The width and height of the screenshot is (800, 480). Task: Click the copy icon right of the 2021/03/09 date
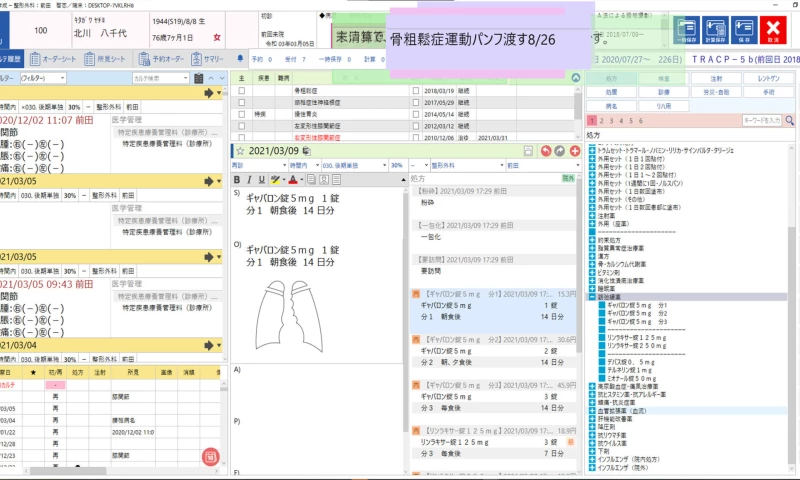pos(306,151)
